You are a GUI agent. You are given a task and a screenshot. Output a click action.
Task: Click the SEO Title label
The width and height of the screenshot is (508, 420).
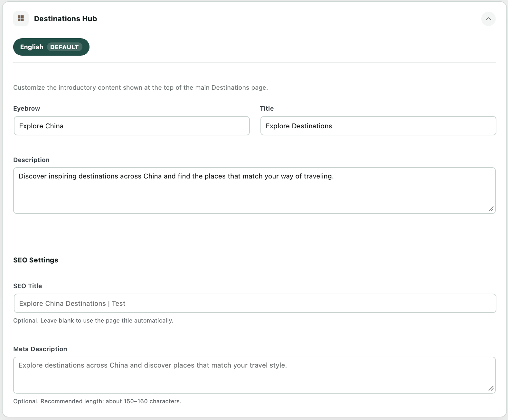pos(28,286)
